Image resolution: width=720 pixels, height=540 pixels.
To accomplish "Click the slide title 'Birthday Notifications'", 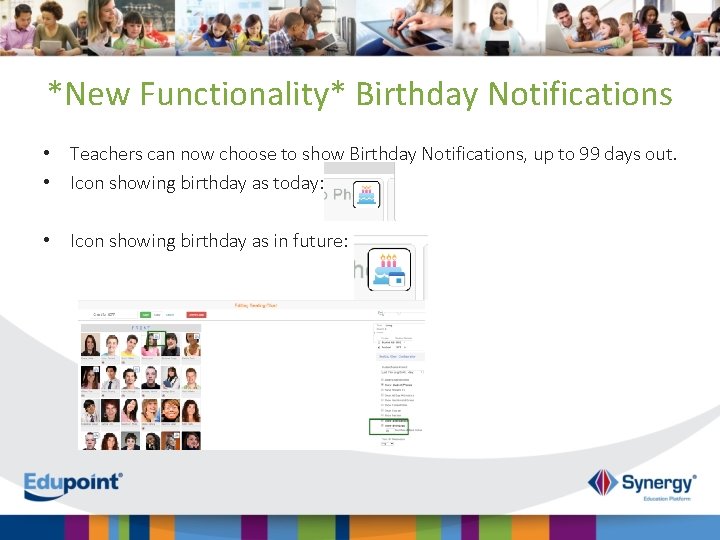I will [x=514, y=94].
